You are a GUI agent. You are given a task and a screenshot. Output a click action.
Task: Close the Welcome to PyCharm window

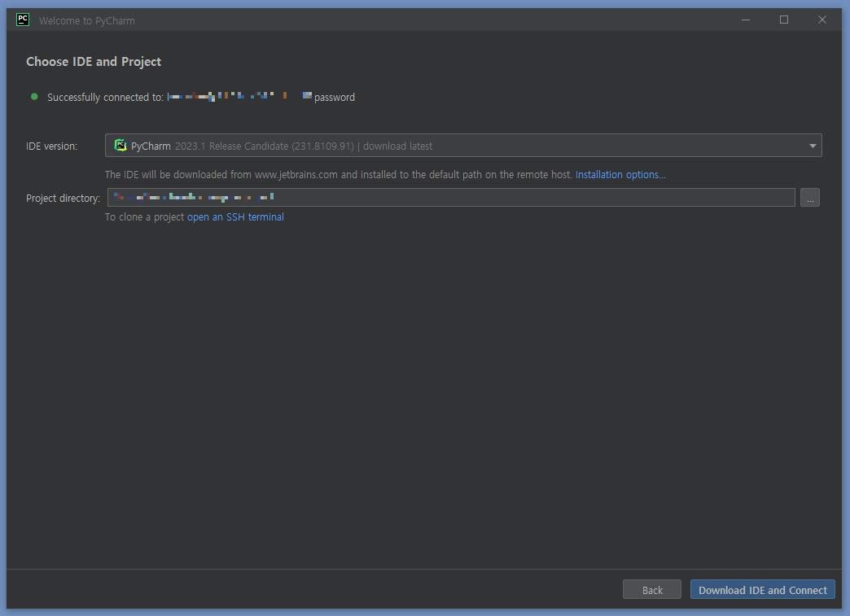[822, 20]
